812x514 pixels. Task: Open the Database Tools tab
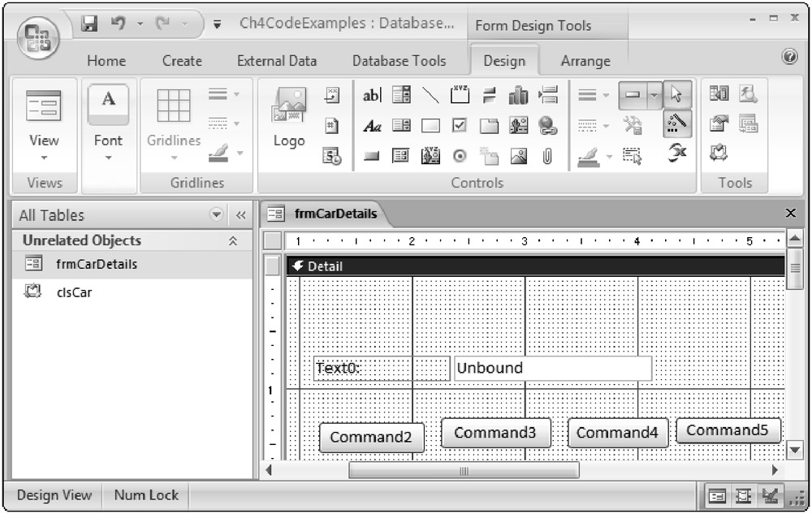coord(399,61)
